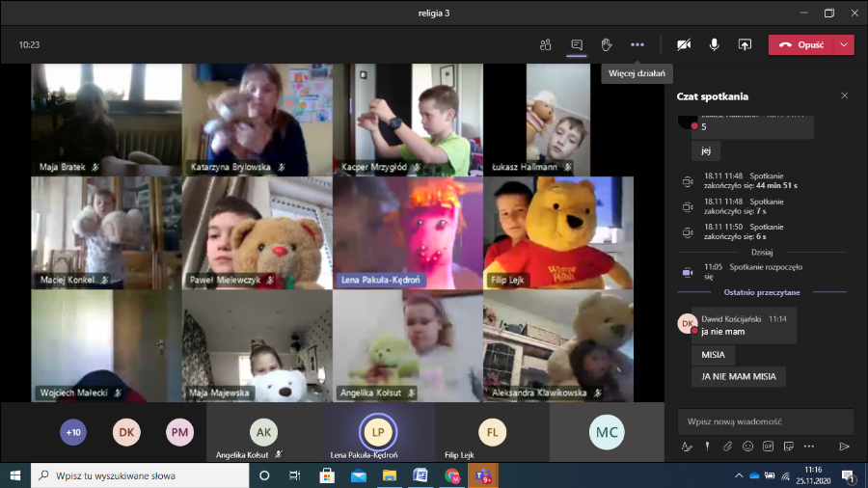
Task: Open the share screen tray
Action: pos(745,44)
